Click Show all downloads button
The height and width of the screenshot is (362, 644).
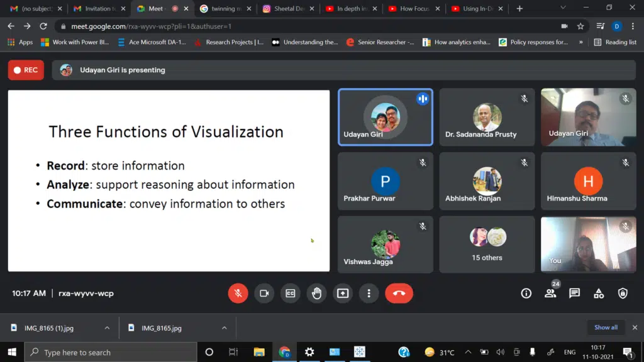point(606,327)
